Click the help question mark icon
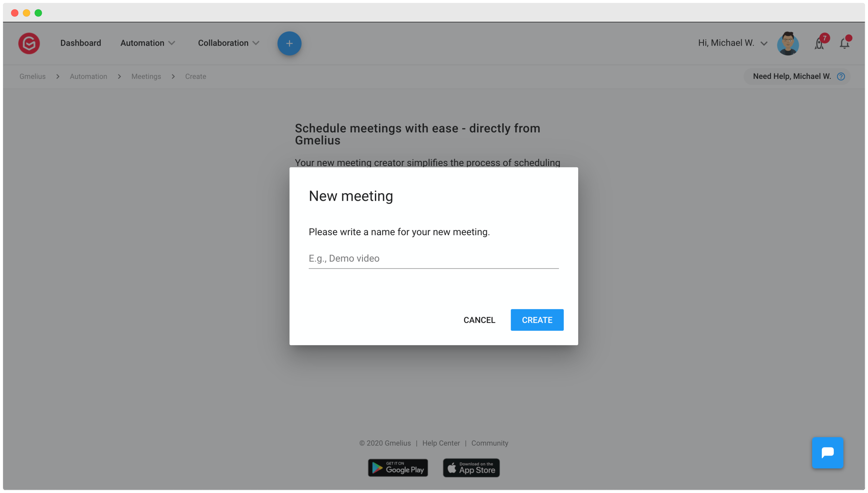 tap(841, 77)
